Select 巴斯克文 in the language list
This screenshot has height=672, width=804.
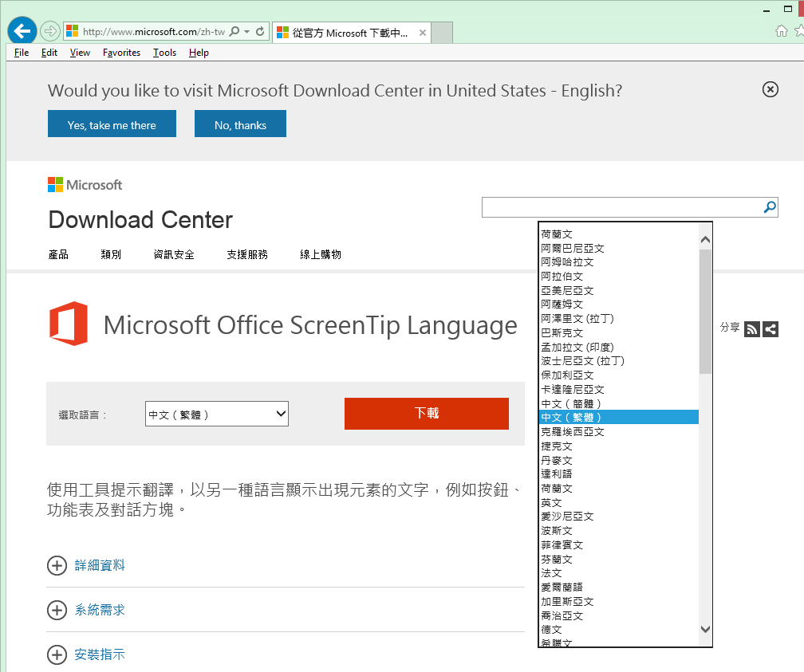[x=620, y=332]
